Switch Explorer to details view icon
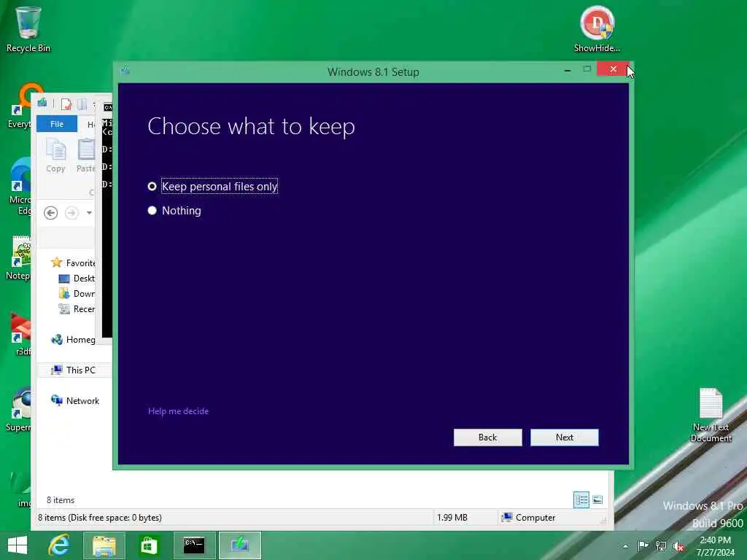 [x=581, y=499]
